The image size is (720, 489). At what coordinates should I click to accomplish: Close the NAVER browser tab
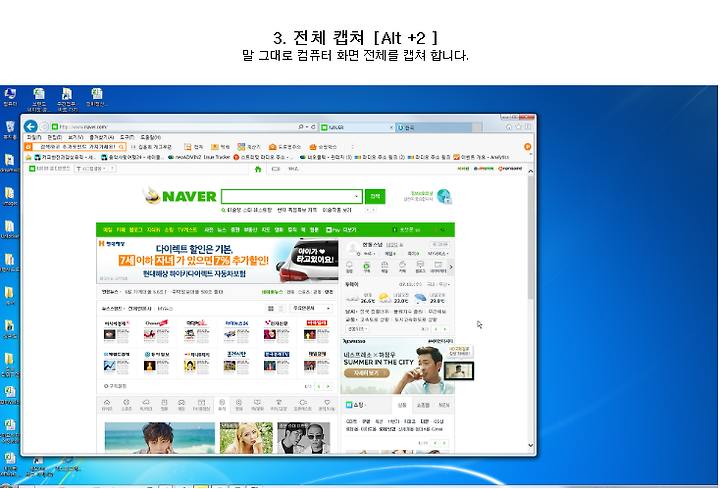coord(391,127)
